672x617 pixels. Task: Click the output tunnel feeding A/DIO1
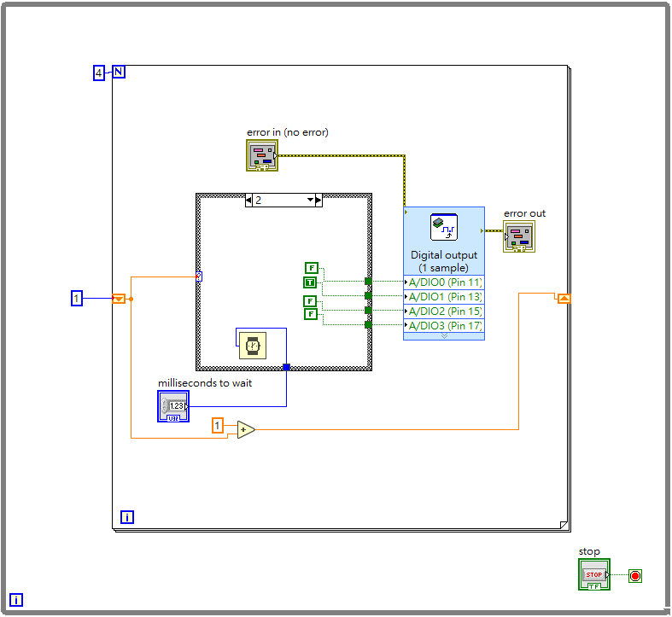(368, 295)
